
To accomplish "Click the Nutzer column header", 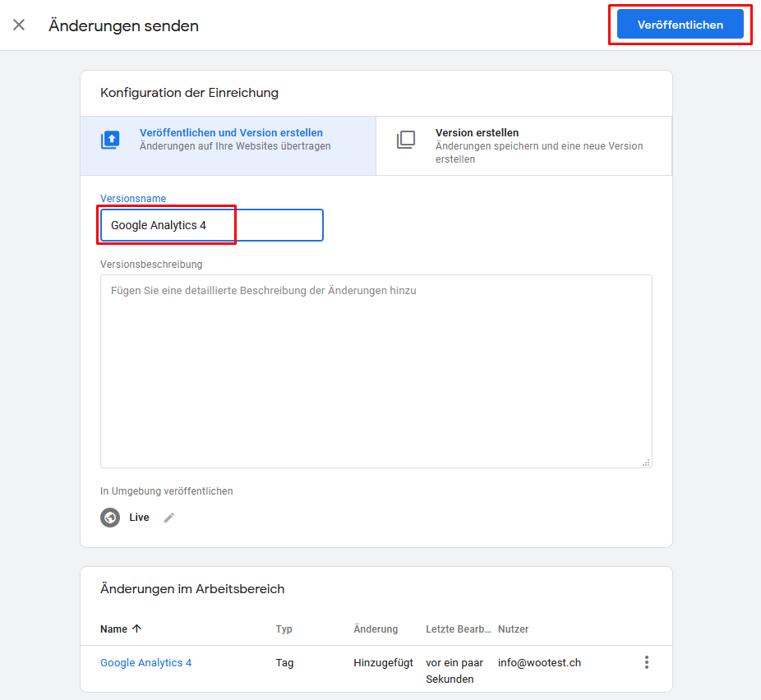I will (513, 629).
